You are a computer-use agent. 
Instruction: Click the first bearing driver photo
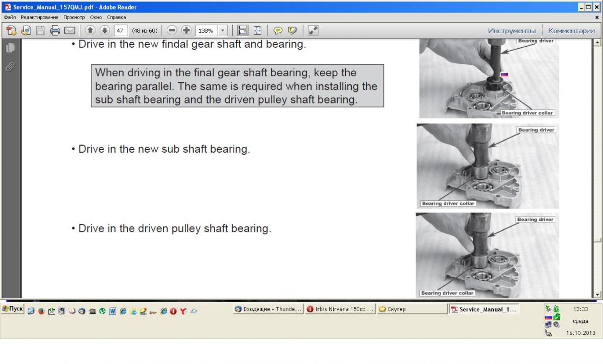pyautogui.click(x=489, y=78)
